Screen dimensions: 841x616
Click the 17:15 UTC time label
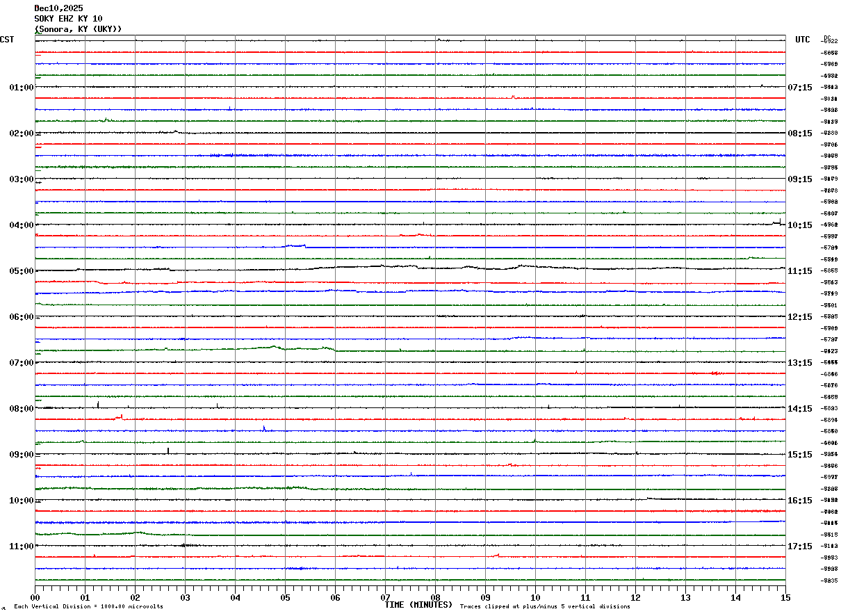point(800,546)
